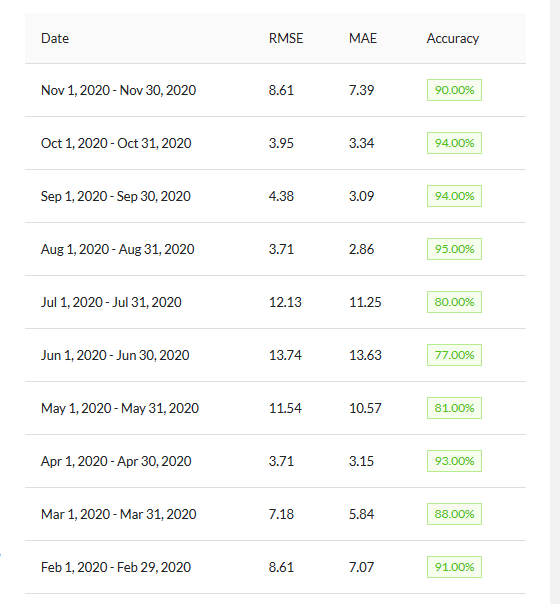Click the 80.00% accuracy tag
Image resolution: width=560 pixels, height=604 pixels.
pos(454,302)
